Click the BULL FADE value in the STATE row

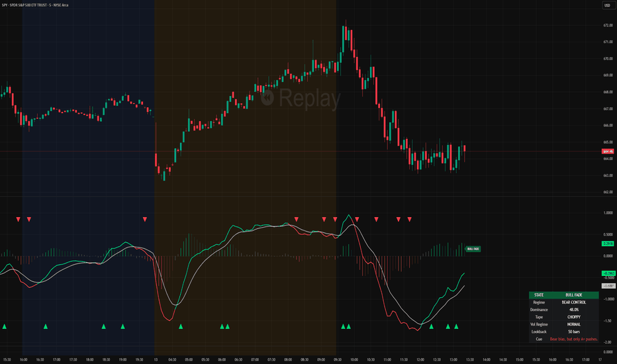pyautogui.click(x=574, y=295)
